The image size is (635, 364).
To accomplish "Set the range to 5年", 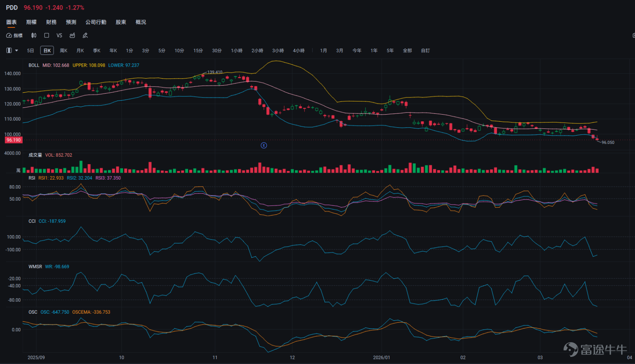I will [x=390, y=51].
